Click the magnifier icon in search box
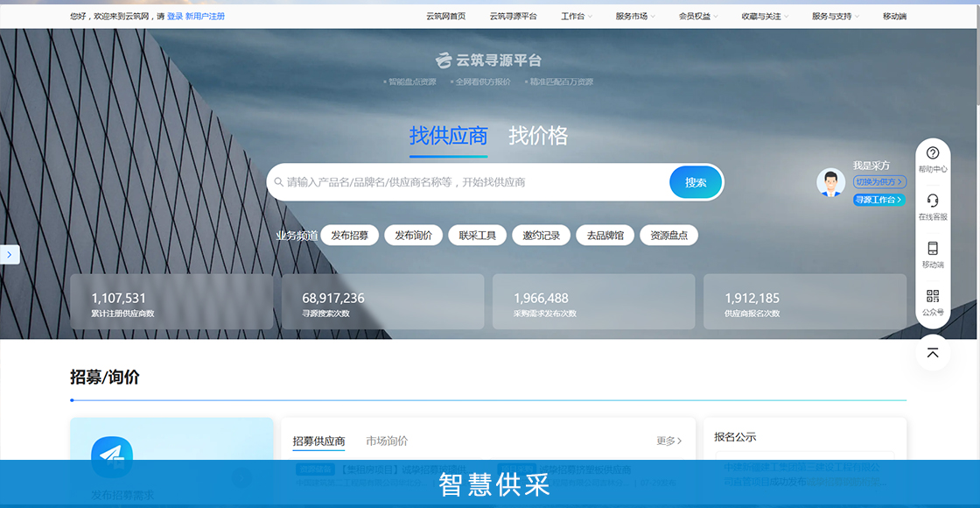Viewport: 980px width, 508px height. [x=279, y=182]
